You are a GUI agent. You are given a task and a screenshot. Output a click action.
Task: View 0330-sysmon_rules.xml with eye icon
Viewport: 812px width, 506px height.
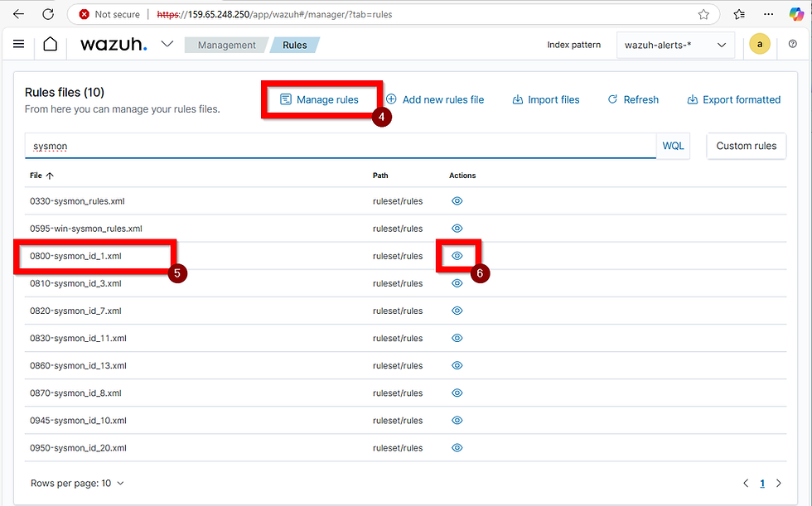457,200
